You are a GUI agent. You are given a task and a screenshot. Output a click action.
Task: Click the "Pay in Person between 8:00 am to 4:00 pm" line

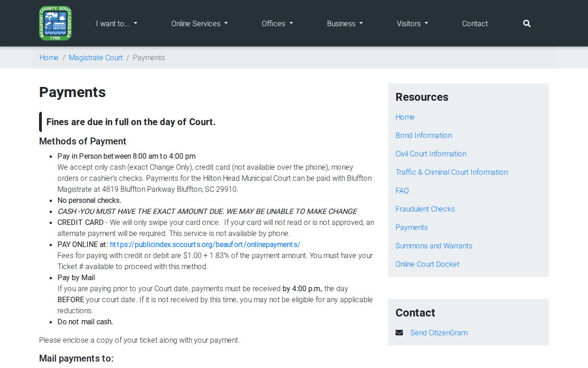[x=126, y=156]
